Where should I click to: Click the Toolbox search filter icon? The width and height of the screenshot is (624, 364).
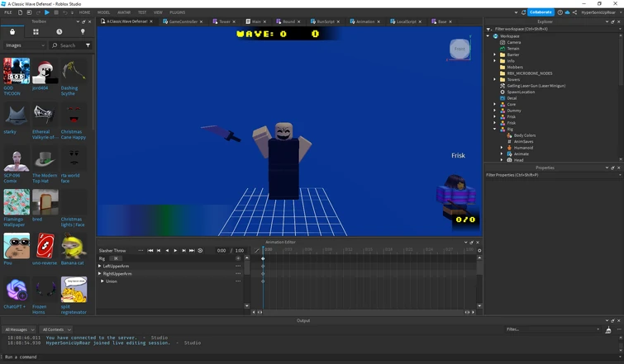(x=89, y=45)
